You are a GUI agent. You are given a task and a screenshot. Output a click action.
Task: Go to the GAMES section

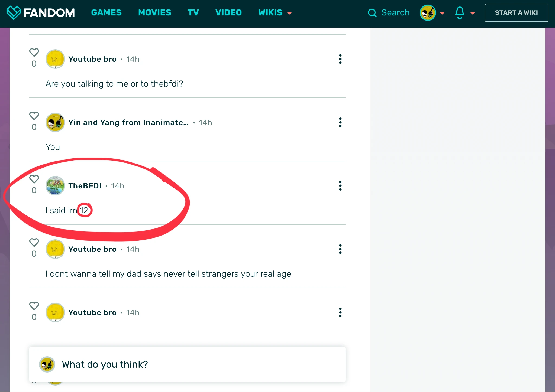106,13
